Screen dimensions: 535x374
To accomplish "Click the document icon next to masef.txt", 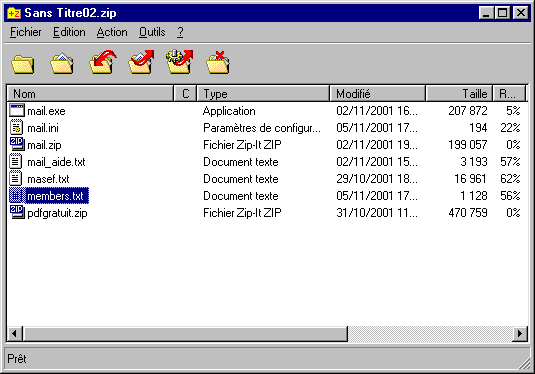I will click(x=15, y=178).
